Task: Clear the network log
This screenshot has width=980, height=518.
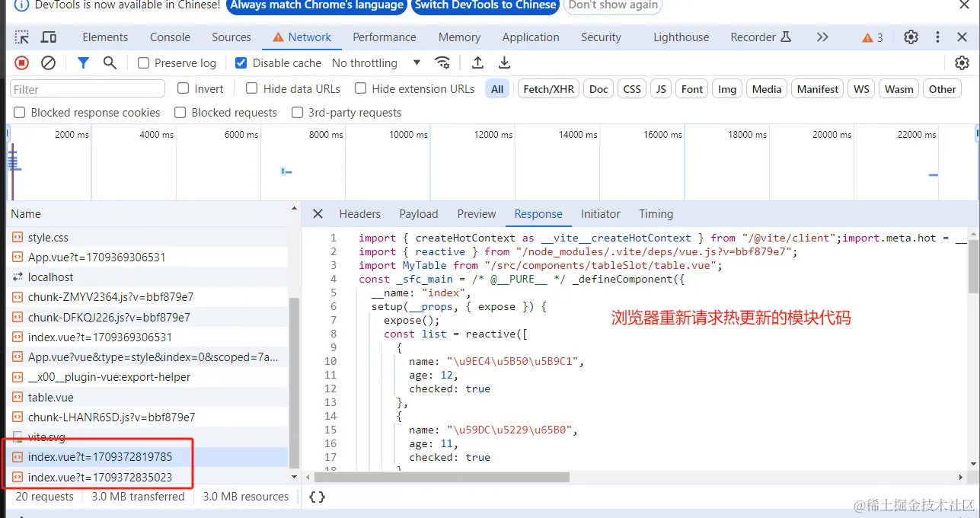Action: click(x=48, y=63)
